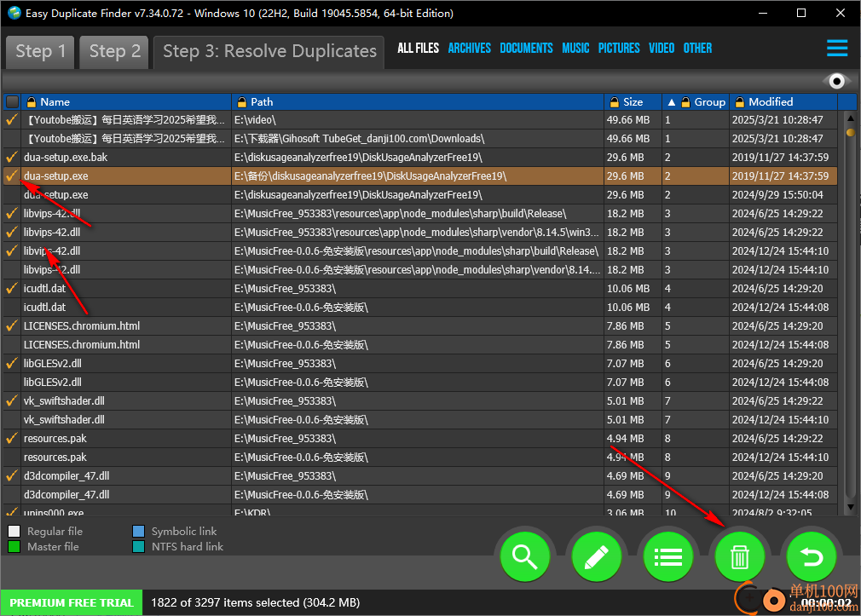The image size is (861, 616).
Task: Filter results by VIDEO
Action: [x=662, y=49]
